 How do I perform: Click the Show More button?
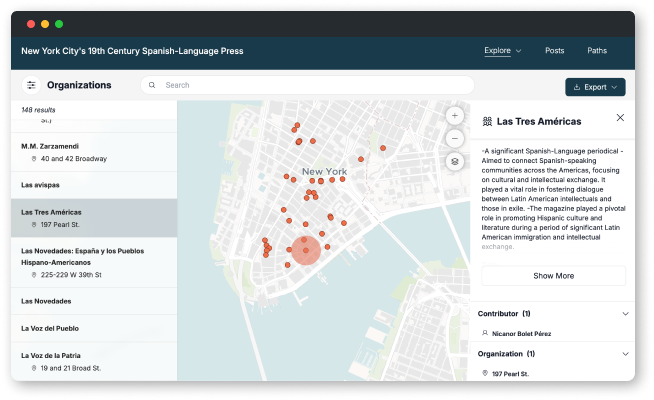553,276
